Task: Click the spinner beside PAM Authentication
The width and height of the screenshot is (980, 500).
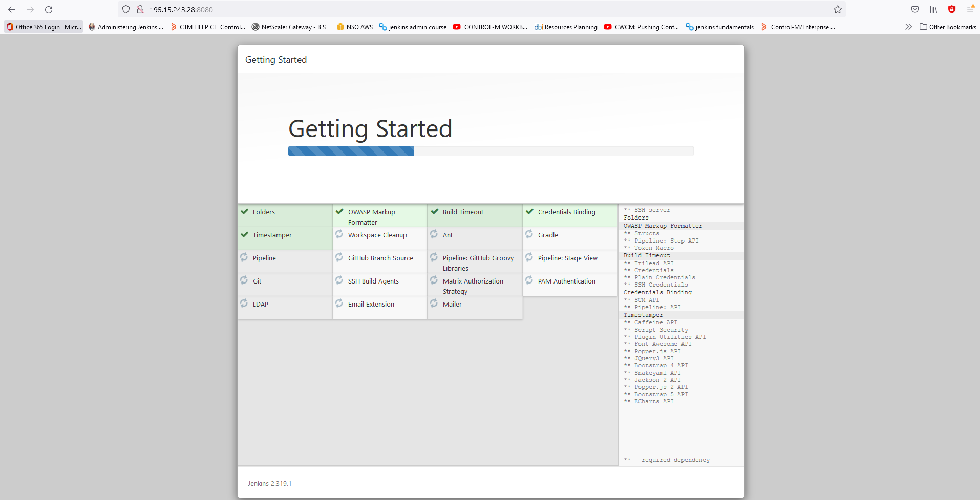Action: [529, 280]
